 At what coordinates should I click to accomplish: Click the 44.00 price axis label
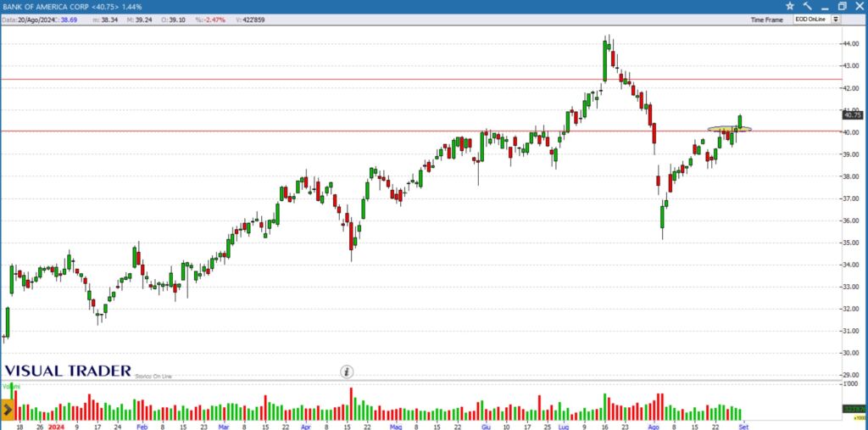(853, 44)
